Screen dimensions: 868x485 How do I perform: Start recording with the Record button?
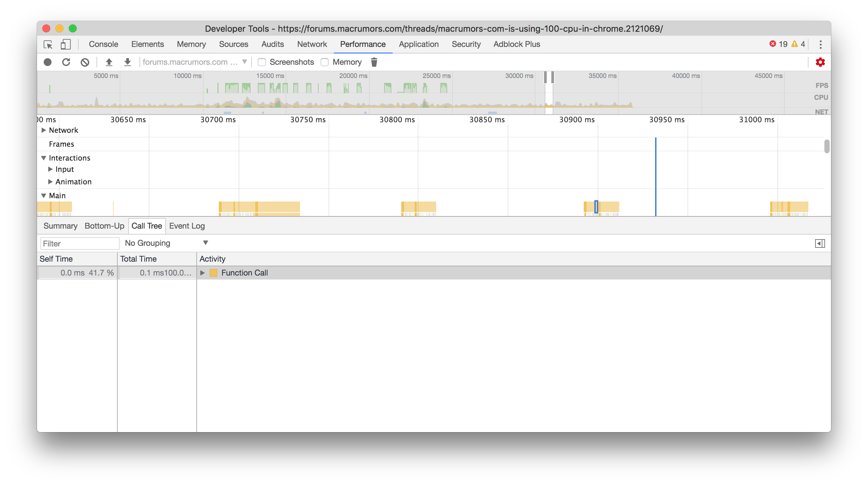[48, 62]
